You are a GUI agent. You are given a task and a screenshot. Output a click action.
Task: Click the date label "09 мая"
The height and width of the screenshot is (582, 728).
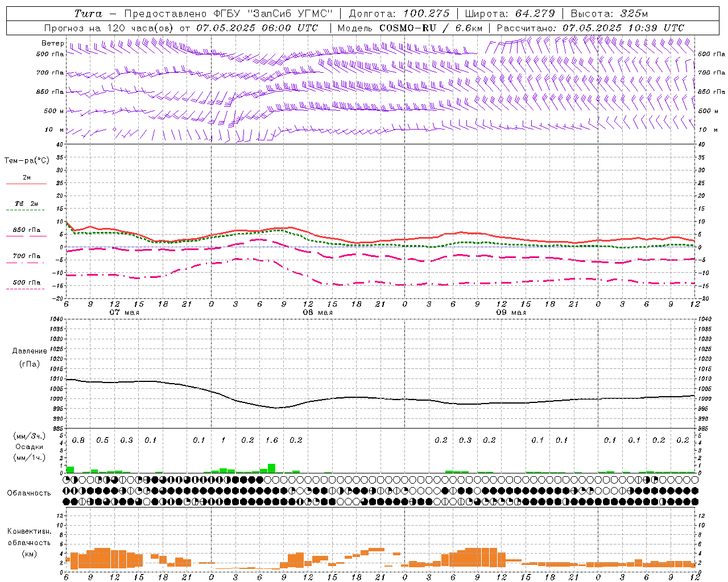click(x=511, y=313)
